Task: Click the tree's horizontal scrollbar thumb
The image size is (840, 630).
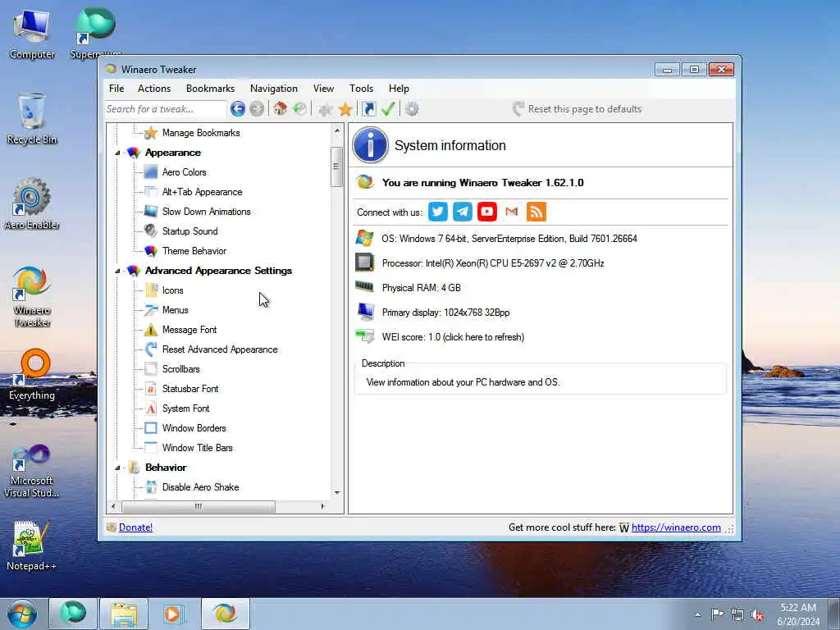Action: [x=199, y=506]
